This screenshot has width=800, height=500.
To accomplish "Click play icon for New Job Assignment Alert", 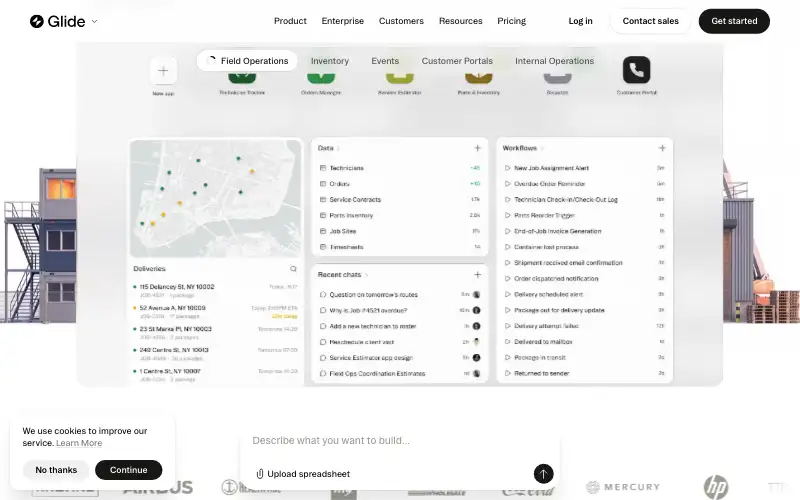I will (x=507, y=168).
